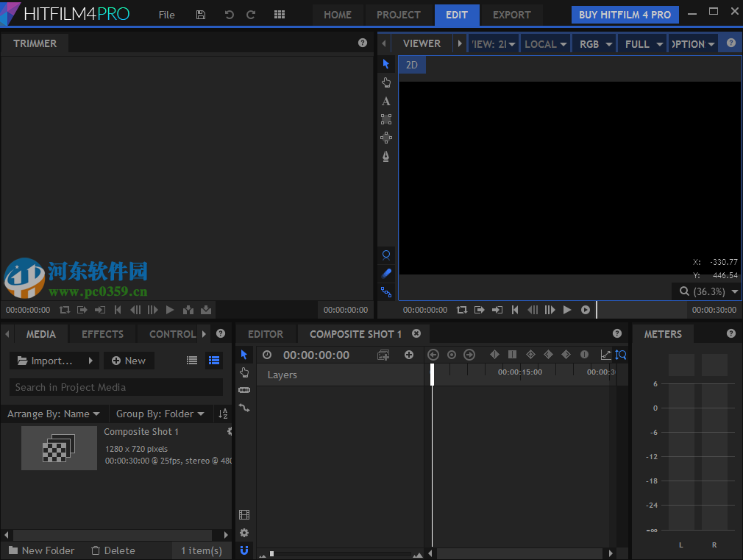743x560 pixels.
Task: Click the BUY HITFILM 4 PRO button
Action: tap(625, 15)
